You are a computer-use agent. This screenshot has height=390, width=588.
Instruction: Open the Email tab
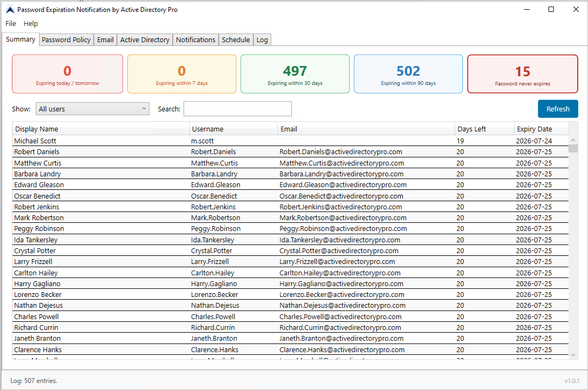point(106,39)
